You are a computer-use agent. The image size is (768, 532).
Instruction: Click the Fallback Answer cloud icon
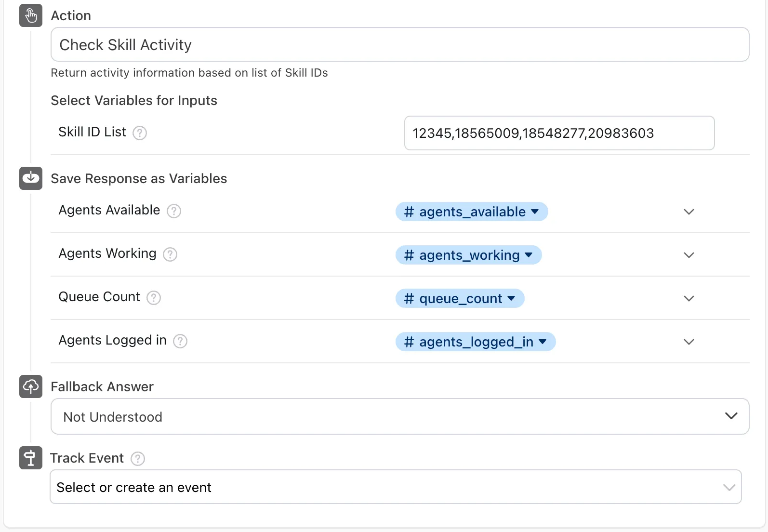click(x=31, y=386)
